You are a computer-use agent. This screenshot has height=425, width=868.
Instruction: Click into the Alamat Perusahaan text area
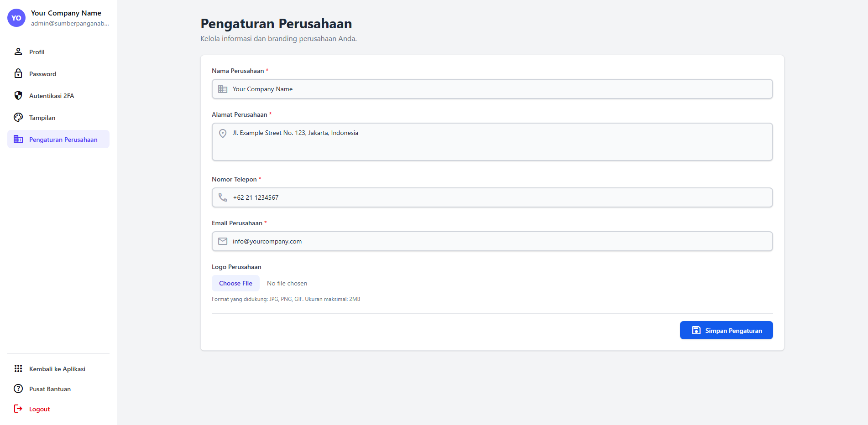pos(492,142)
